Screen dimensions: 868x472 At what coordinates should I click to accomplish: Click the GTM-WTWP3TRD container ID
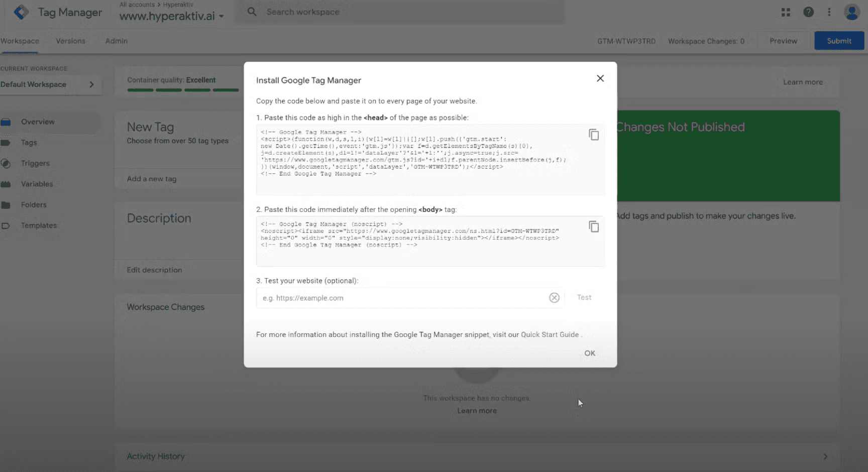(626, 41)
